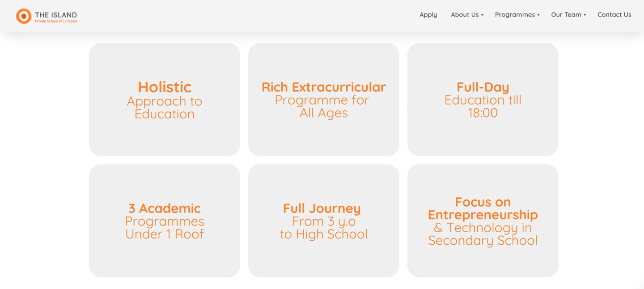This screenshot has width=644, height=289.
Task: Click the Full-Day heading
Action: point(483,87)
